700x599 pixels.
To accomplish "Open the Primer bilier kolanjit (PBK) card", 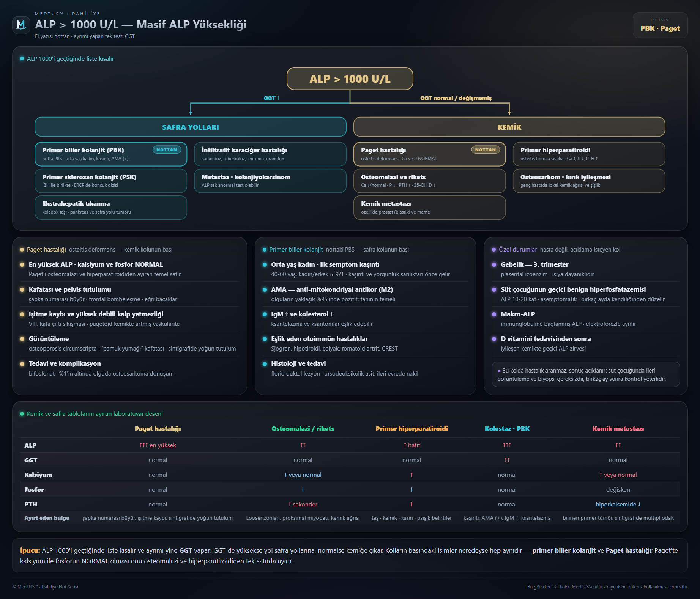I will point(111,154).
